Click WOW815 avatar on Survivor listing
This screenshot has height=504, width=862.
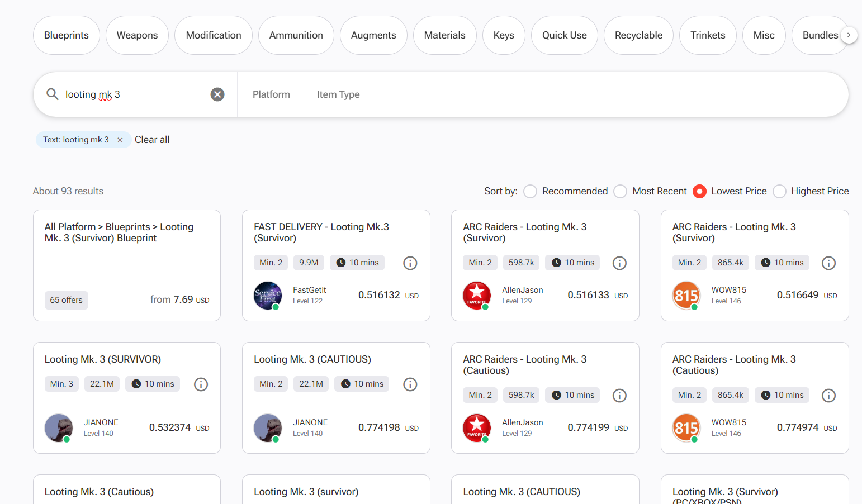686,296
